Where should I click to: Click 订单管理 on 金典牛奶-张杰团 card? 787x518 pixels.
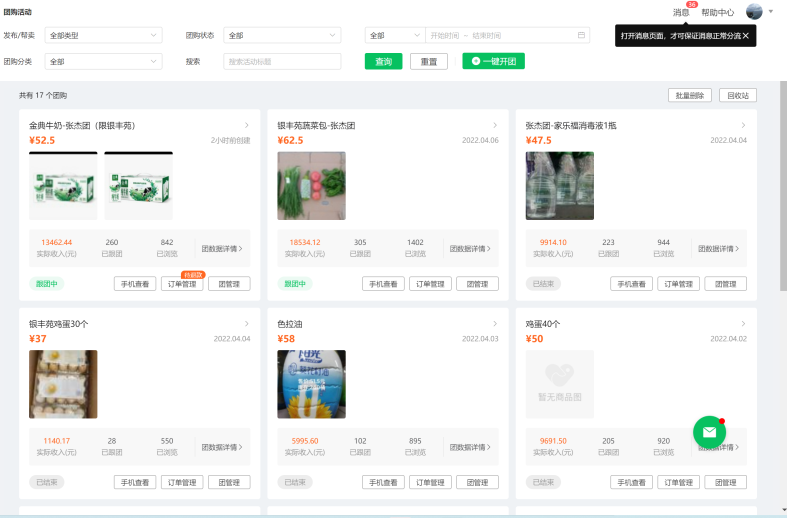(x=181, y=284)
